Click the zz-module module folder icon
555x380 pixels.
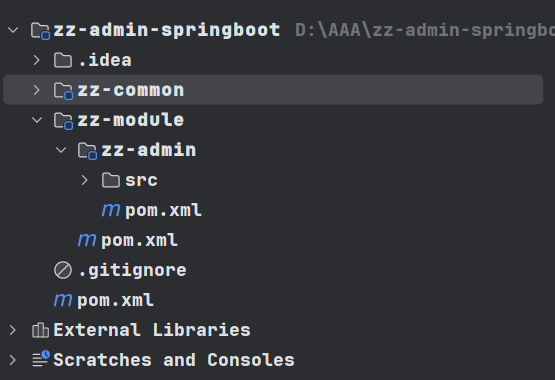[64, 121]
